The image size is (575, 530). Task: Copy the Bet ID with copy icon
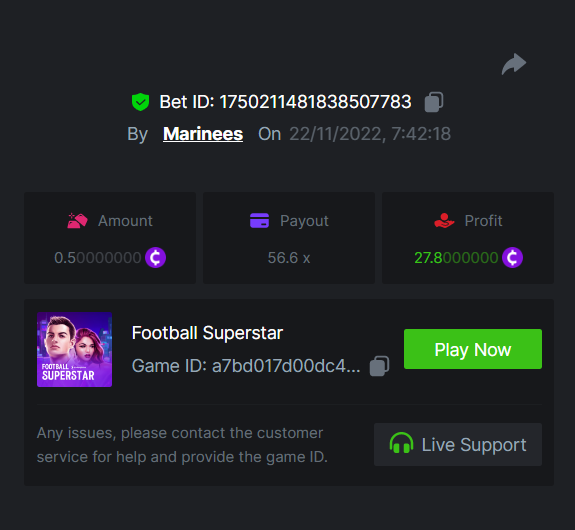[x=434, y=102]
